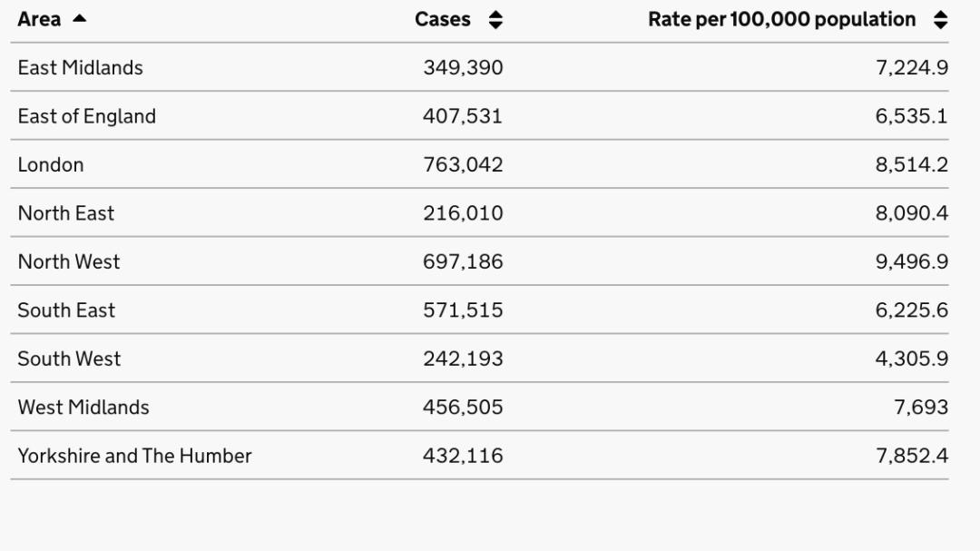Select the North West row label
980x551 pixels.
pyautogui.click(x=69, y=261)
